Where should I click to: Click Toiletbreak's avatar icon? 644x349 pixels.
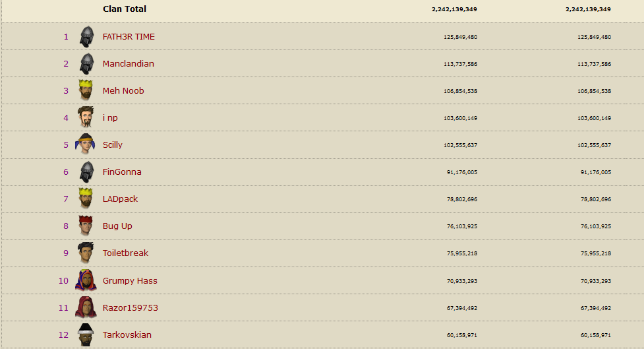click(x=86, y=253)
